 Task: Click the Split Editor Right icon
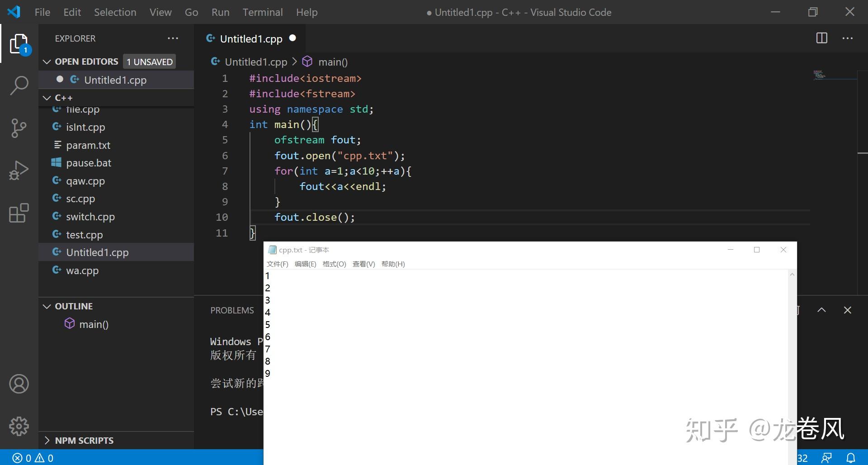tap(822, 38)
